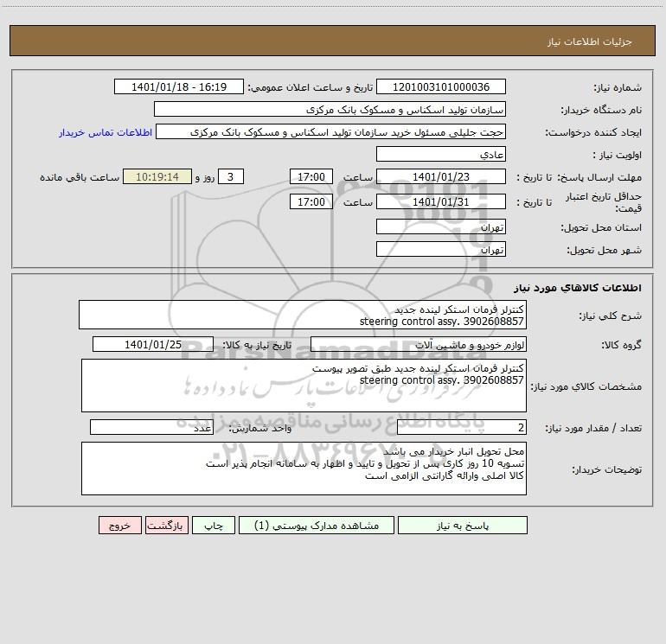This screenshot has width=666, height=644.
Task: Click the 'توضیحات خریدار:' label
Action: (x=607, y=469)
